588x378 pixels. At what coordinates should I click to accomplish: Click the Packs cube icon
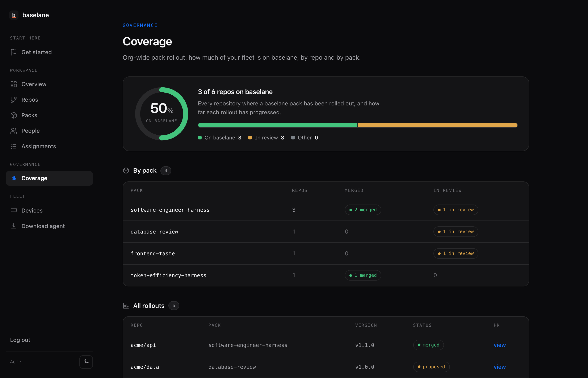[x=13, y=115]
